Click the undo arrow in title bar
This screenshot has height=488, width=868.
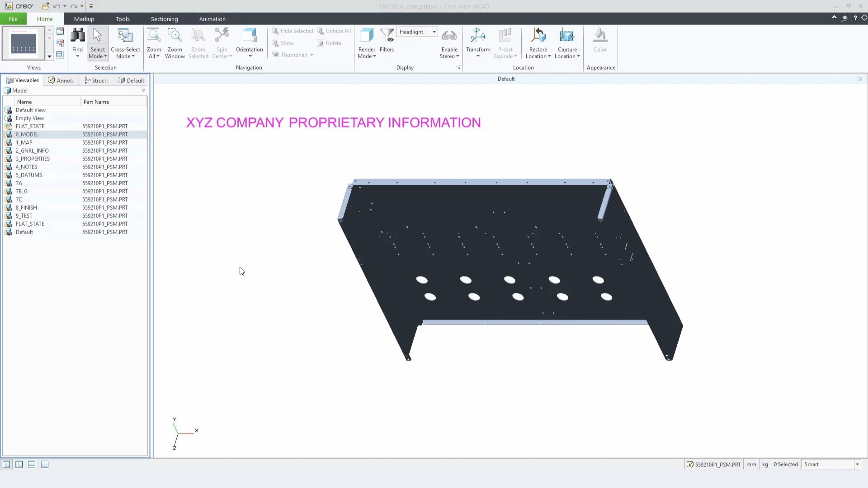point(57,6)
